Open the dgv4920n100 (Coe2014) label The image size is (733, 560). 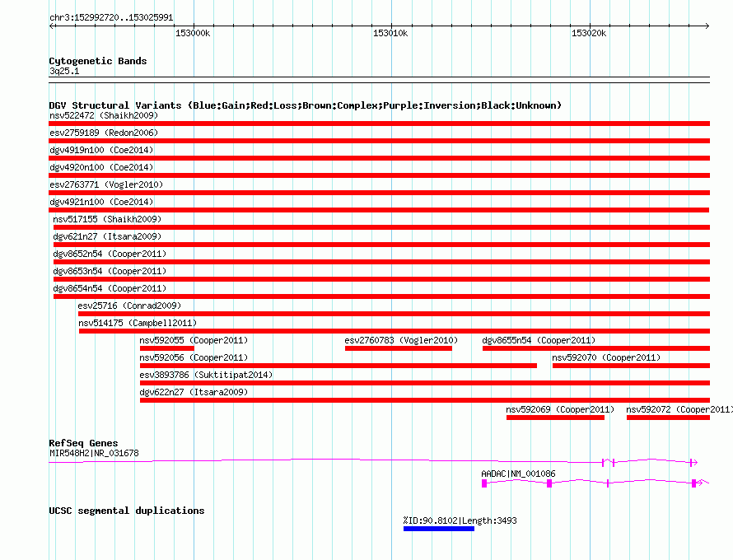[101, 167]
